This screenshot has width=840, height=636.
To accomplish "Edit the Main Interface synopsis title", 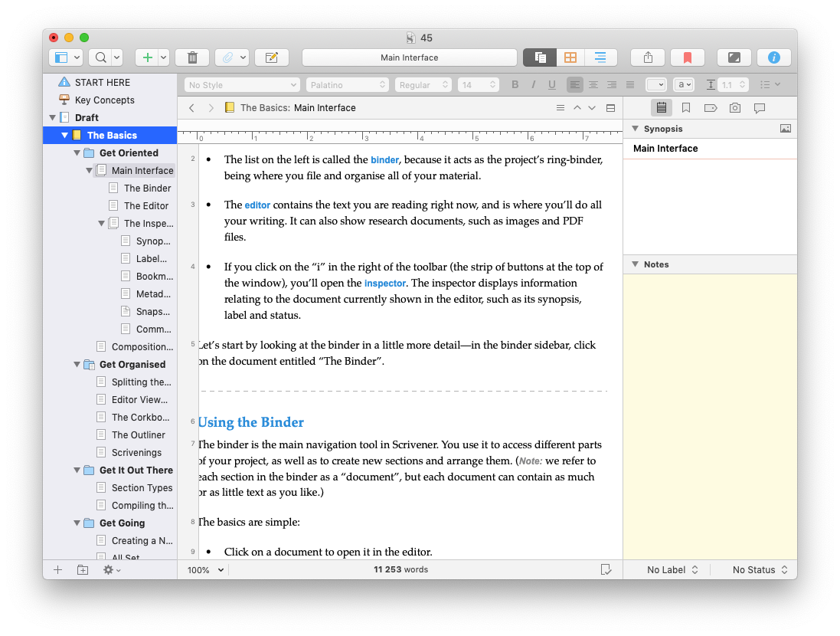I will click(665, 149).
